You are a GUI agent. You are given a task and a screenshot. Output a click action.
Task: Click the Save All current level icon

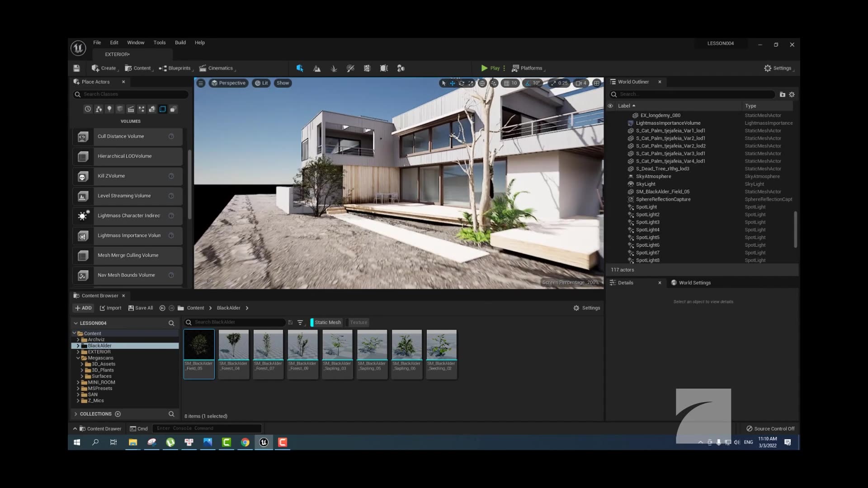click(x=76, y=68)
